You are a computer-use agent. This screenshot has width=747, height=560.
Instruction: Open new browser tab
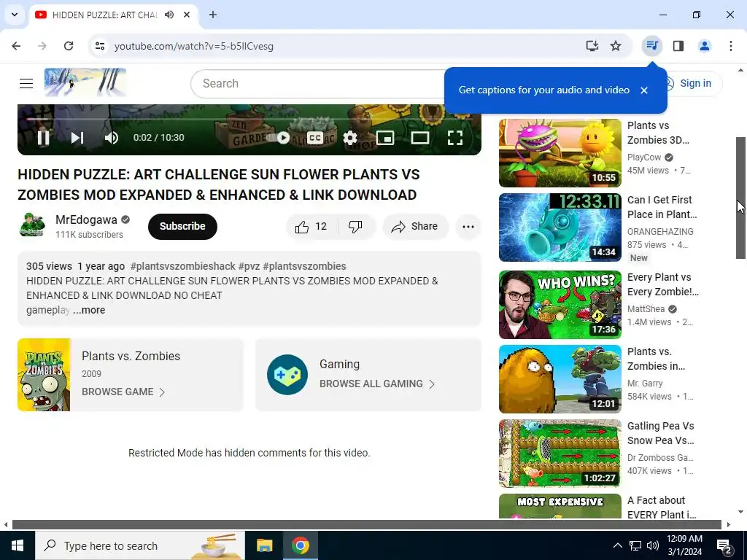[x=213, y=15]
